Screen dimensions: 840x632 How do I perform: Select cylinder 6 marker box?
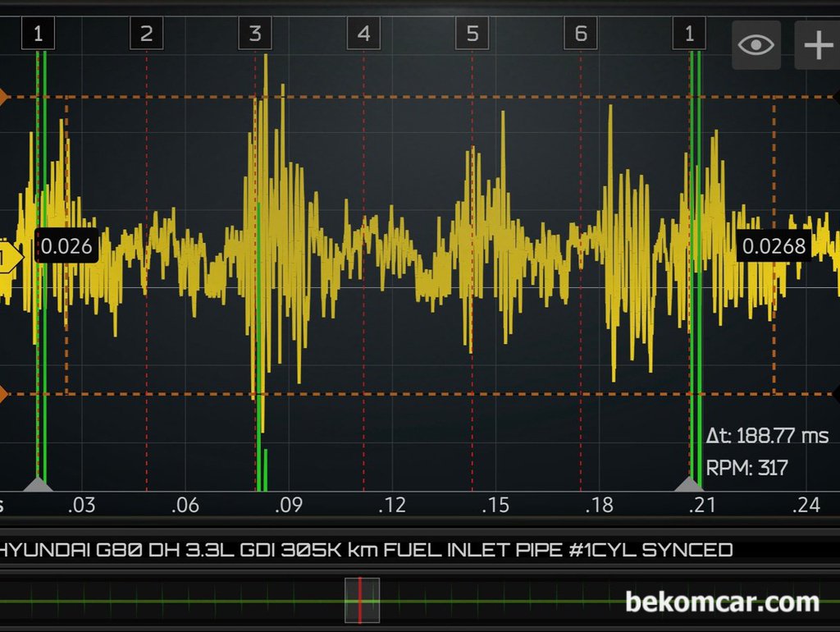pyautogui.click(x=581, y=34)
